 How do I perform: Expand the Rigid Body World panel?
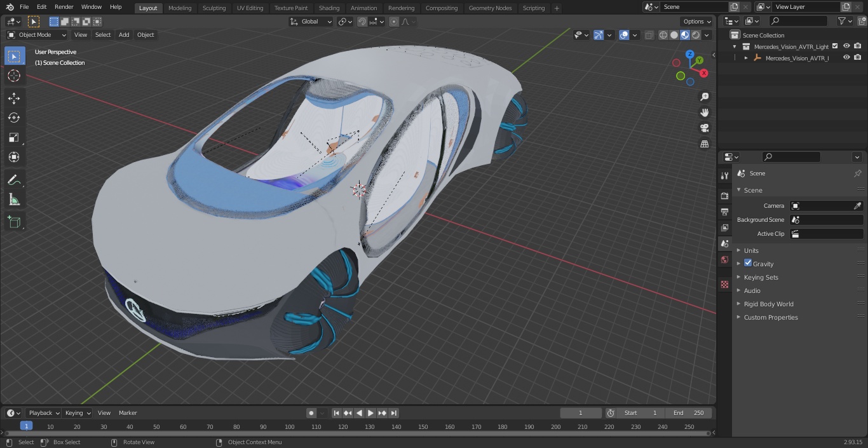[768, 304]
